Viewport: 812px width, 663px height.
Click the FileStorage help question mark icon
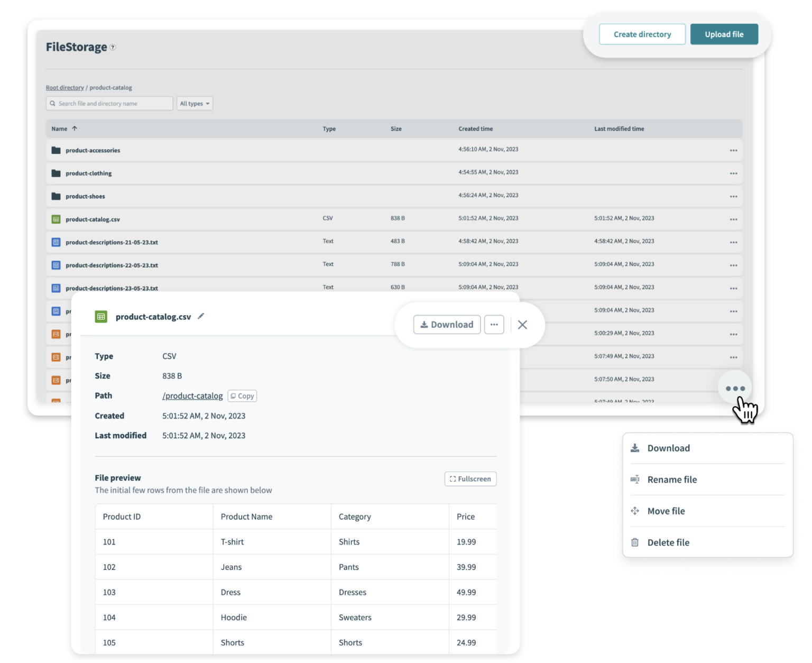112,47
